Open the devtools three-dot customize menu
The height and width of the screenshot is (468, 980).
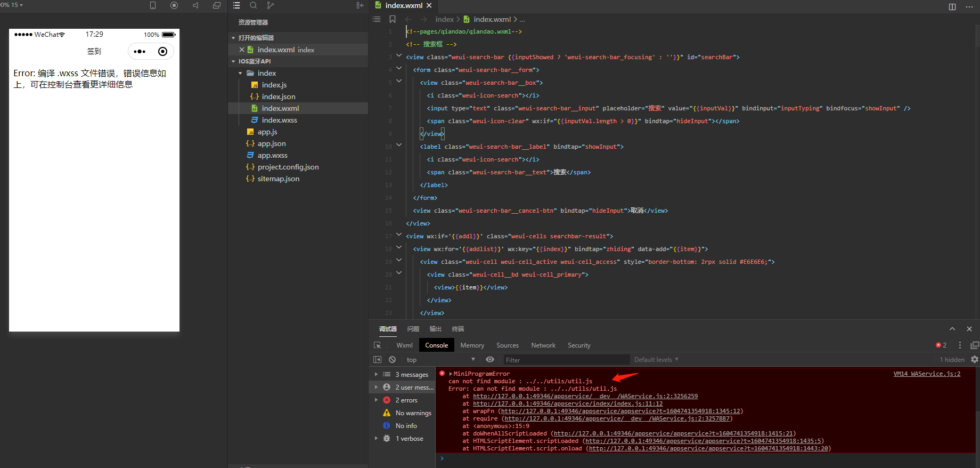[960, 345]
